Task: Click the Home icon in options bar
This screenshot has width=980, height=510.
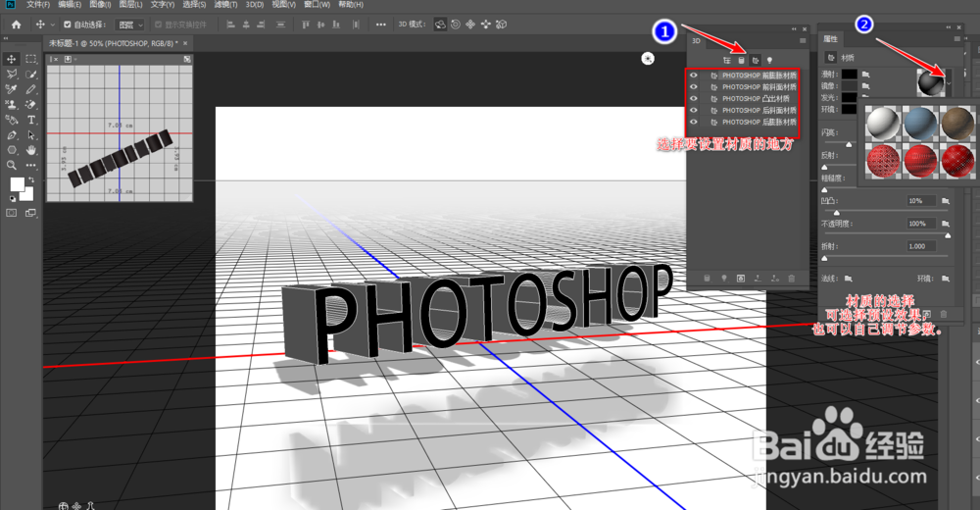Action: point(17,25)
